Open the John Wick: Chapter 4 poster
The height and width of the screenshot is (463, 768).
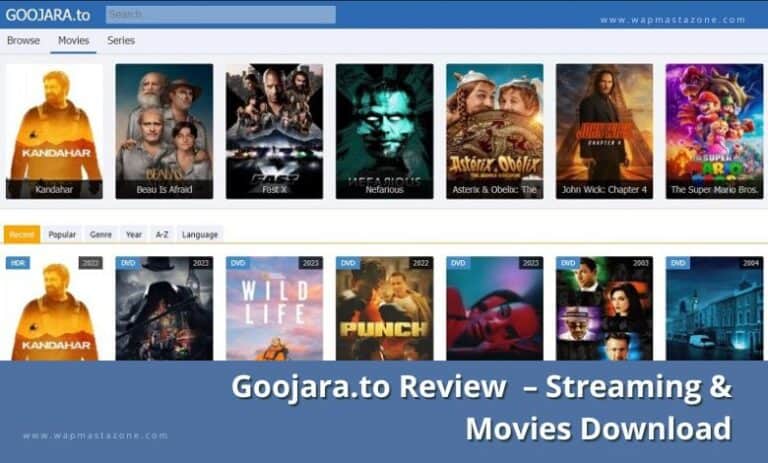(604, 131)
